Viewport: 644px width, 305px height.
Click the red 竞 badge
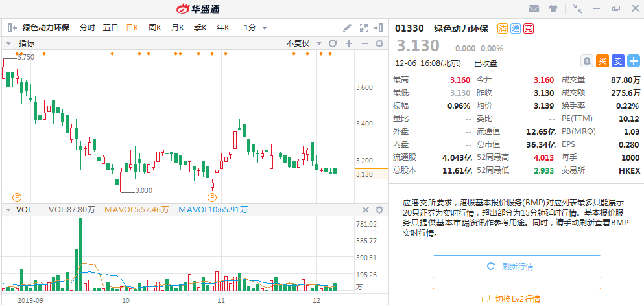[x=529, y=28]
